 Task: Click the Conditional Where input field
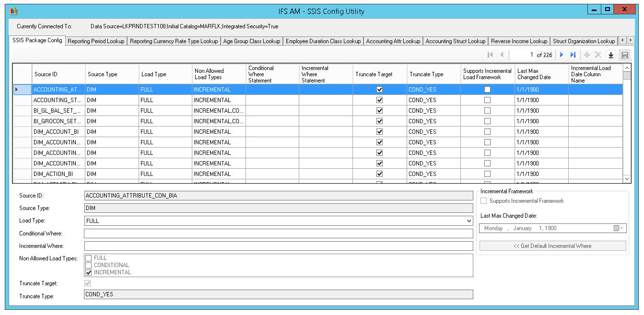278,233
